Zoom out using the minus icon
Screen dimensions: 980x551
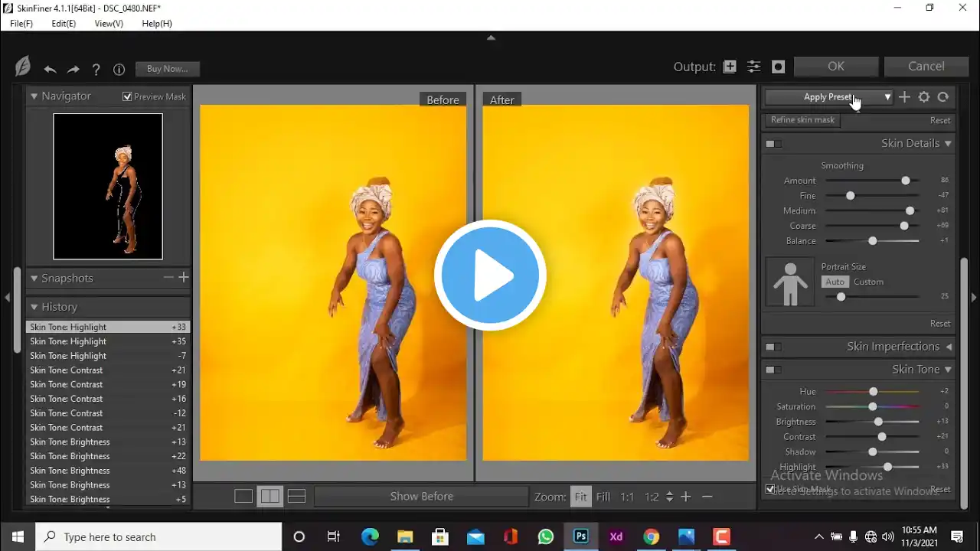click(707, 497)
